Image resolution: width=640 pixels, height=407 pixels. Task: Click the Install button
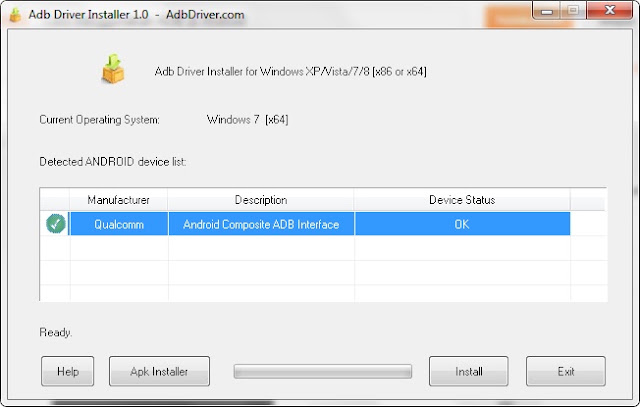coord(469,371)
